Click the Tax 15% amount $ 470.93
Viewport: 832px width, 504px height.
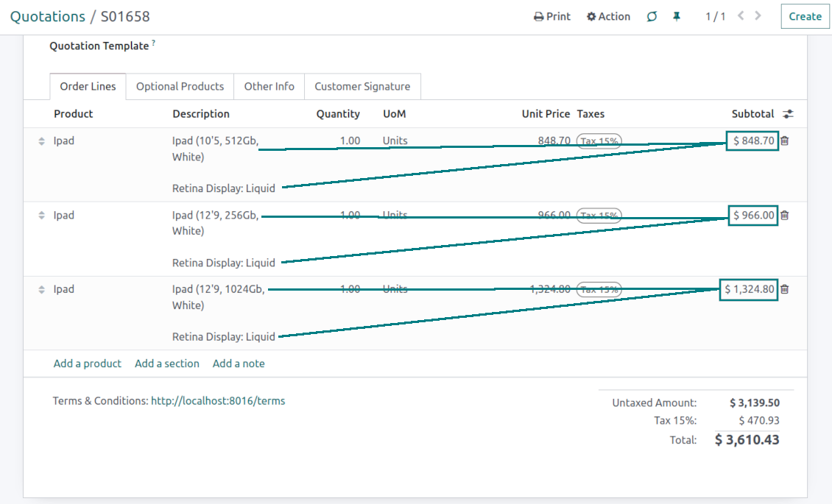(759, 421)
